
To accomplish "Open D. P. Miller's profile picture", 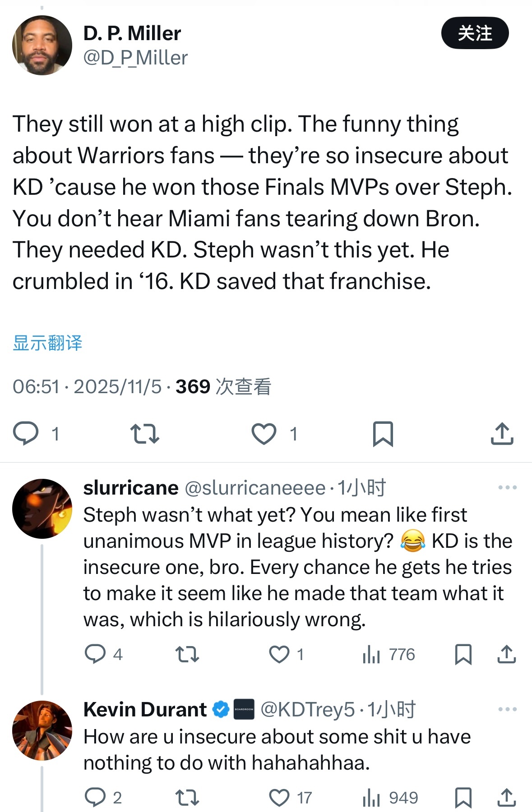I will pos(42,45).
